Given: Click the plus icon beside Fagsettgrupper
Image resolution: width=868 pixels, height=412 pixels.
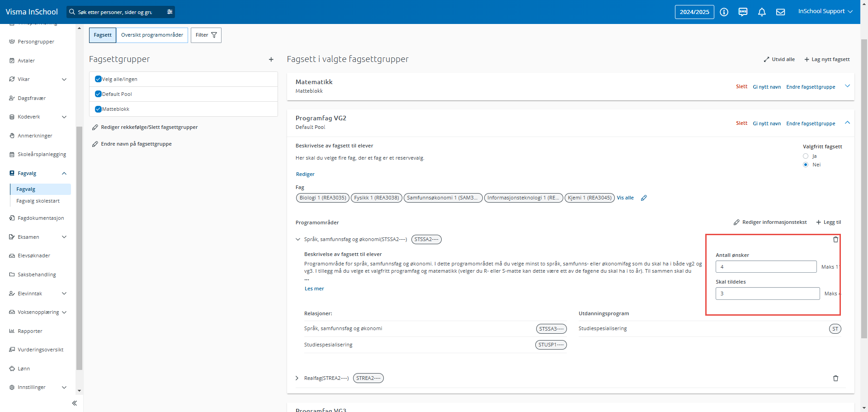Looking at the screenshot, I should [x=271, y=59].
